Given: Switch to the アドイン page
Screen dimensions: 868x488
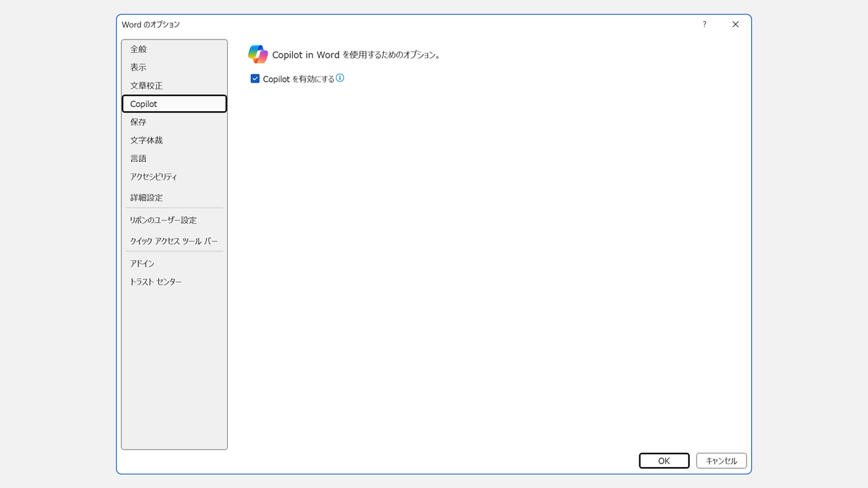Looking at the screenshot, I should 142,264.
